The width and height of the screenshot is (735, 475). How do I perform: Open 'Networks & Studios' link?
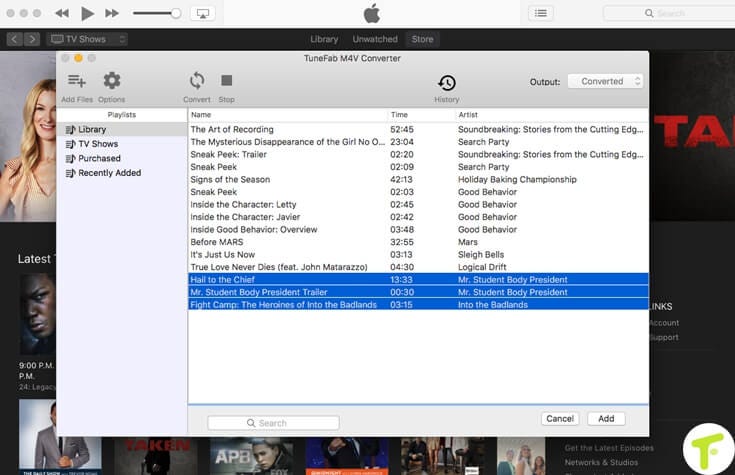(x=601, y=463)
